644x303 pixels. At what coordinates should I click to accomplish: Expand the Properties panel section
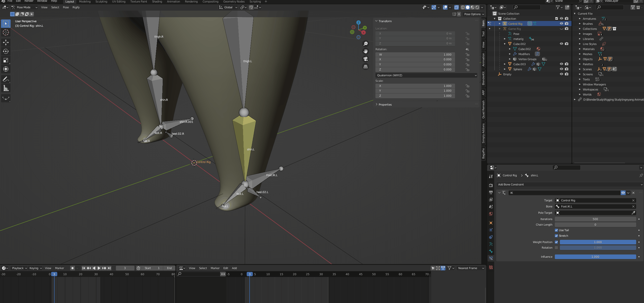pos(385,105)
